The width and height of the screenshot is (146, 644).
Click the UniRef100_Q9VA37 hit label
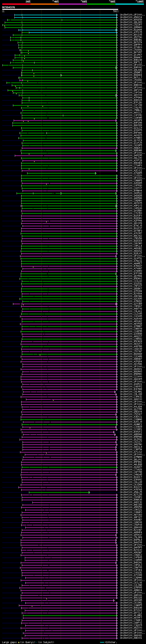(x=131, y=535)
